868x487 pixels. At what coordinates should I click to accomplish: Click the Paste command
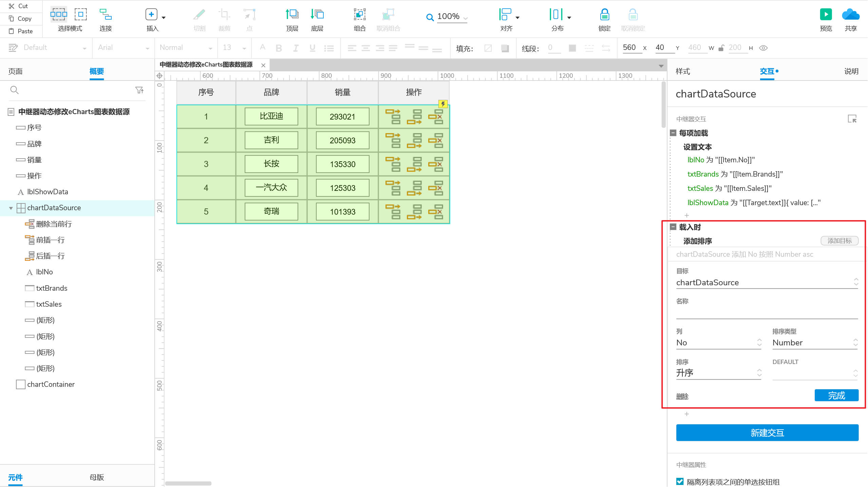click(x=21, y=31)
